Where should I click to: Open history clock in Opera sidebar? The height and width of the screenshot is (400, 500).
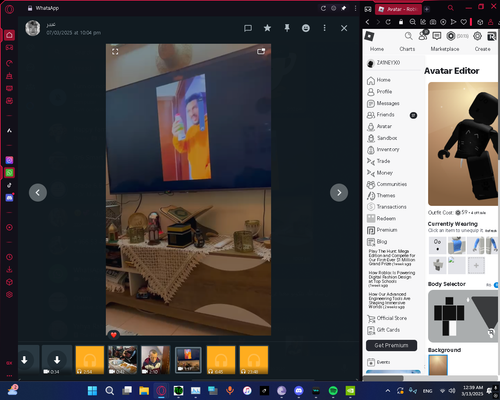tap(9, 257)
